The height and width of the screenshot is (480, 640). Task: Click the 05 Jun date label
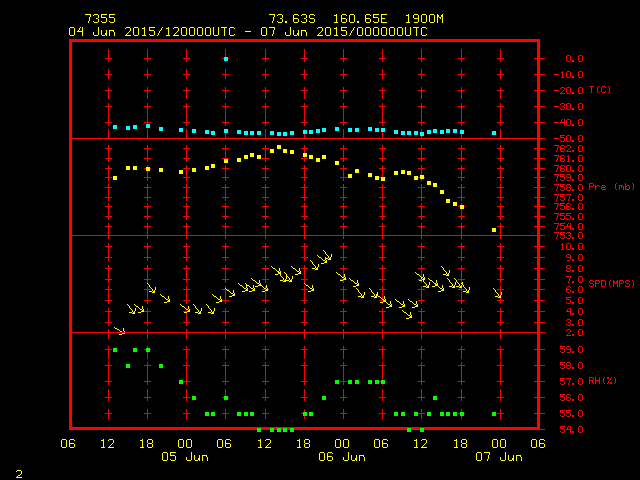(x=185, y=457)
